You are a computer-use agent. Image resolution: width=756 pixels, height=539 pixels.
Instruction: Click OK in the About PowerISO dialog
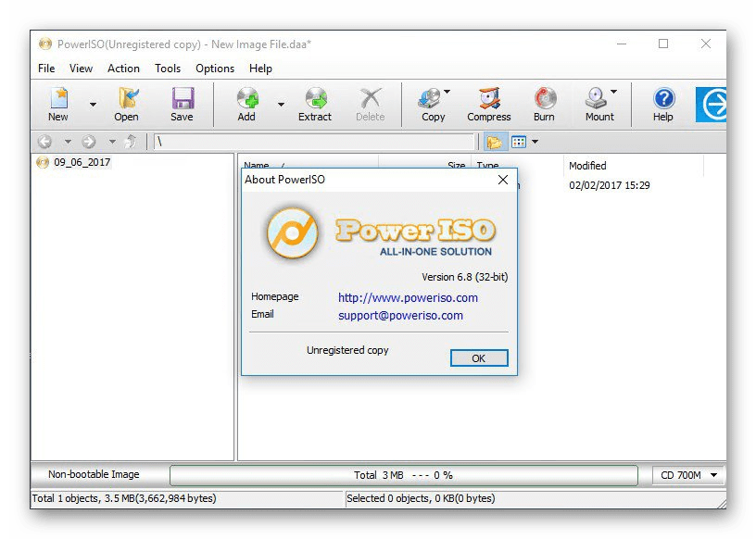point(479,358)
